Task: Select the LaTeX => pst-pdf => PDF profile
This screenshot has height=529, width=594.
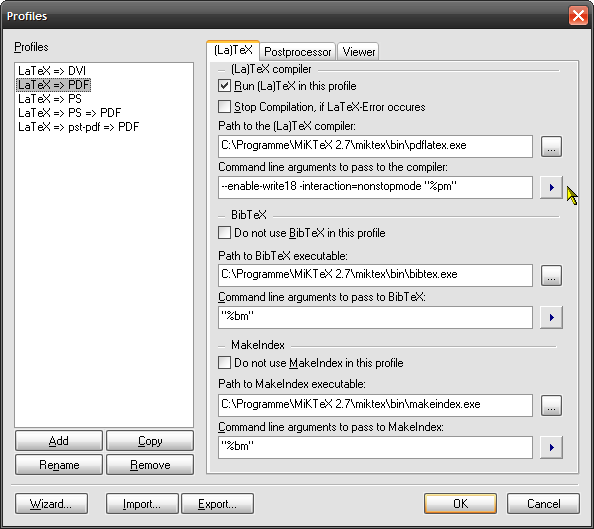Action: tap(78, 127)
